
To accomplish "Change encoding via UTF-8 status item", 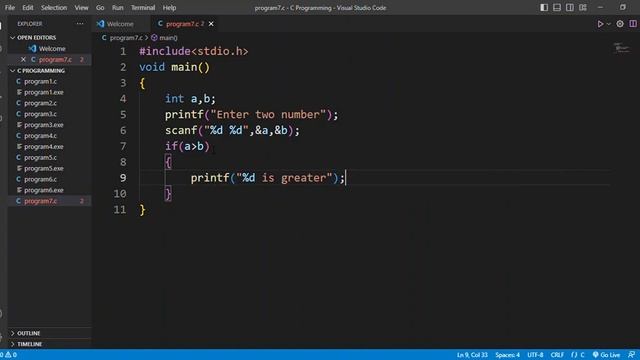I will point(535,355).
